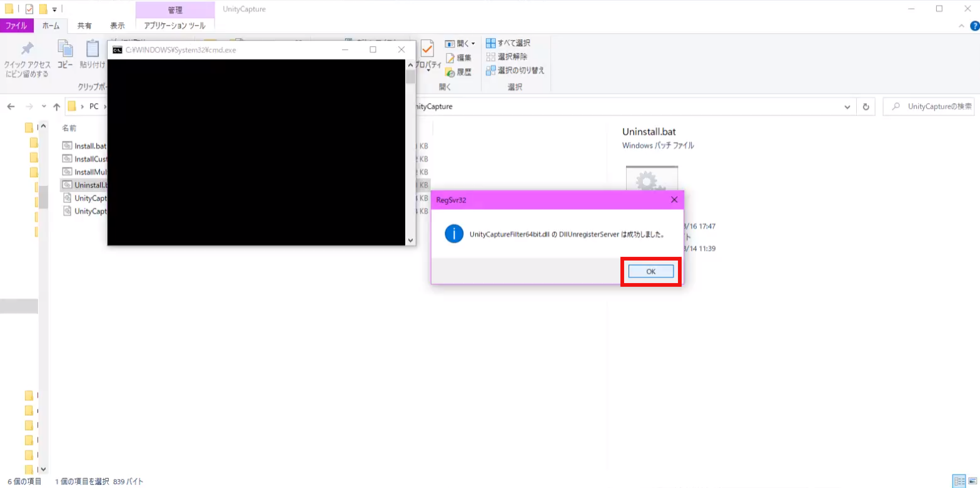Viewport: 980px width, 488px height.
Task: Collapse the ribbon with the chevron
Action: coord(961,26)
